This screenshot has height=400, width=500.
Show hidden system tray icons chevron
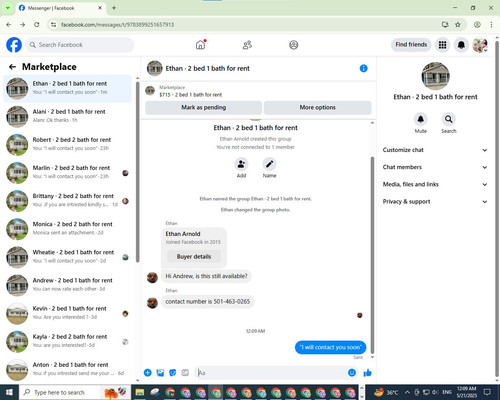pyautogui.click(x=407, y=392)
